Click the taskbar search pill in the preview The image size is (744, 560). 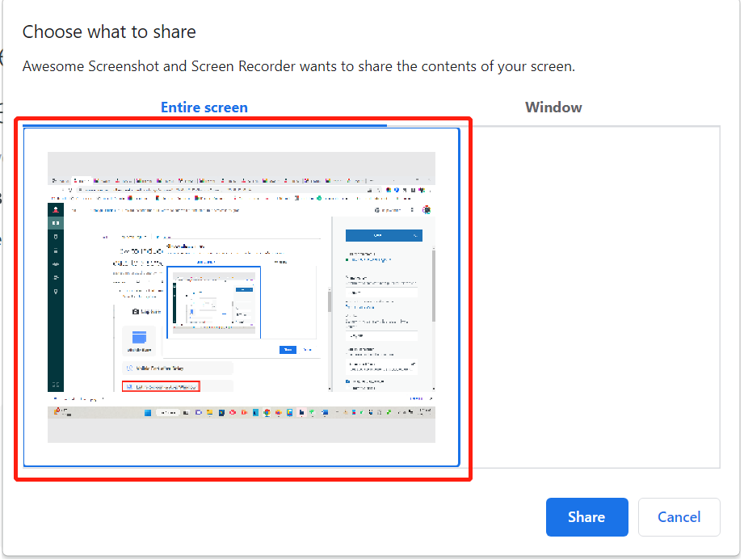tap(167, 412)
